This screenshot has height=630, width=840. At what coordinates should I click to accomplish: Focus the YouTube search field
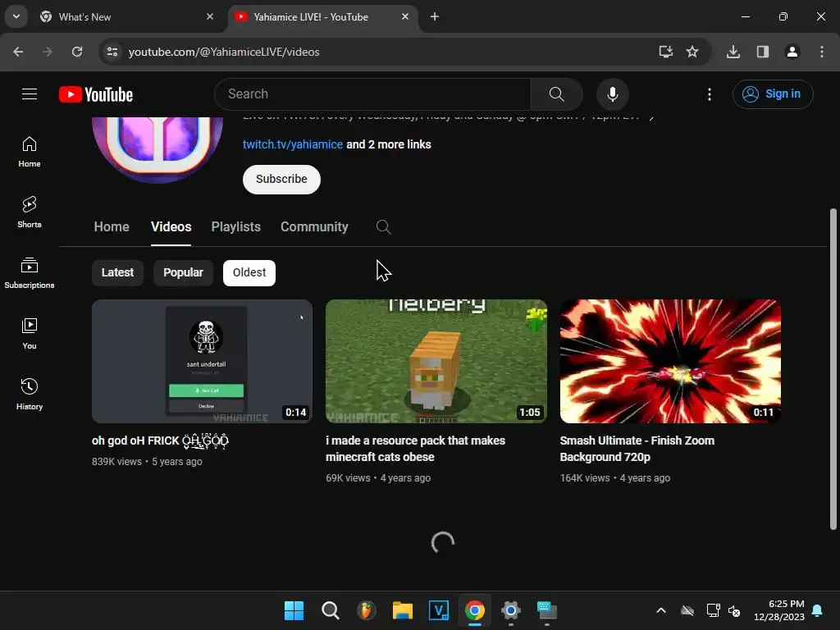(x=372, y=94)
